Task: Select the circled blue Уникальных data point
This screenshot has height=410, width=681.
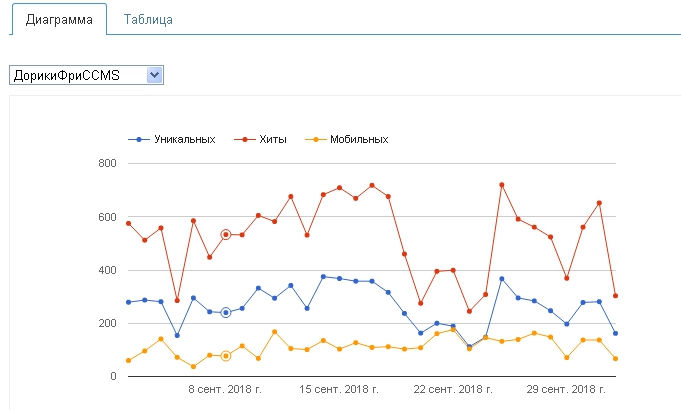Action: tap(226, 312)
